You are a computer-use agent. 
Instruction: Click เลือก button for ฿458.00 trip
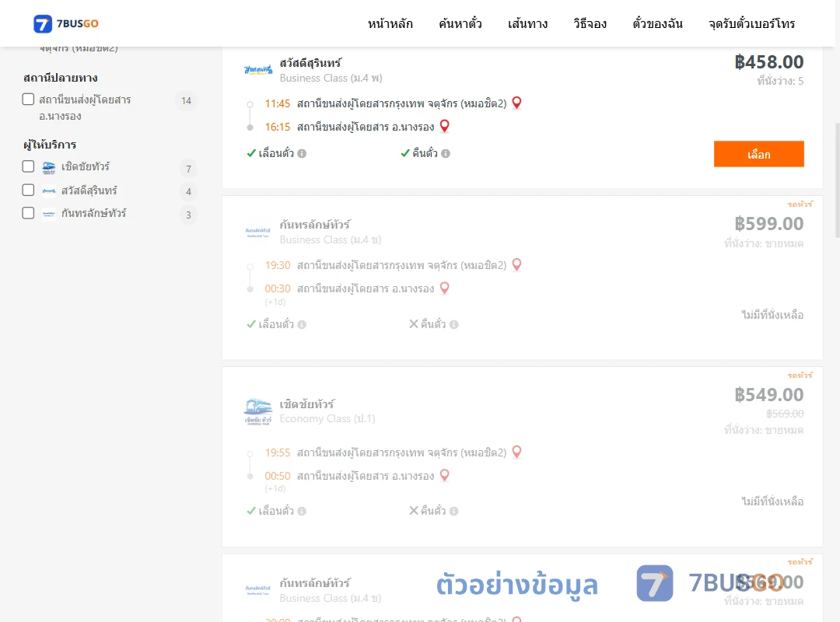point(758,154)
